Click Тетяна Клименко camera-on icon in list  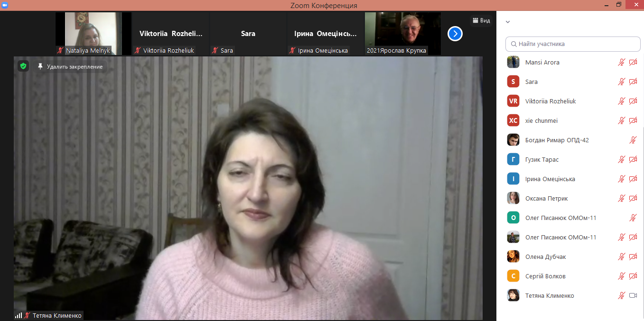tap(633, 295)
